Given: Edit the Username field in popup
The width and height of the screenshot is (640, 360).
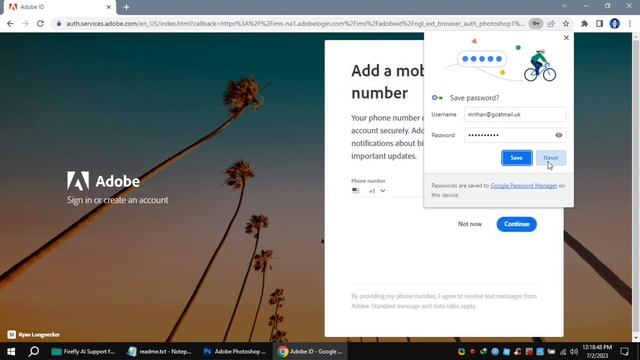Looking at the screenshot, I should [x=515, y=115].
